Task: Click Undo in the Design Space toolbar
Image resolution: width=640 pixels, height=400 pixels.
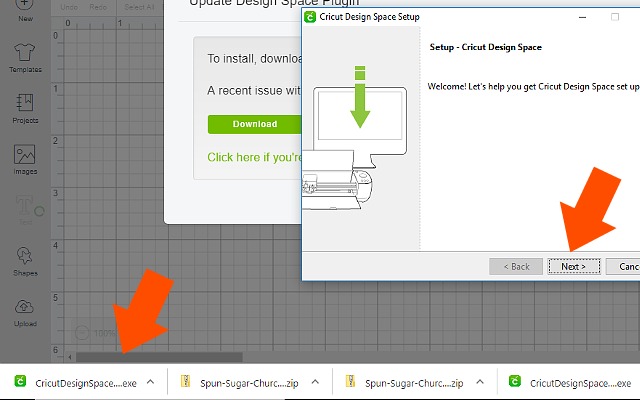Action: click(x=69, y=7)
